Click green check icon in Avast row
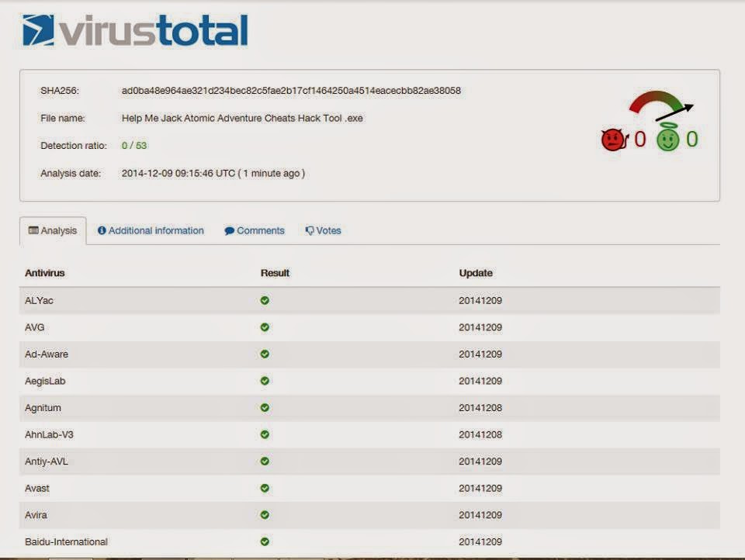Screen dimensions: 745x560 pyautogui.click(x=265, y=489)
